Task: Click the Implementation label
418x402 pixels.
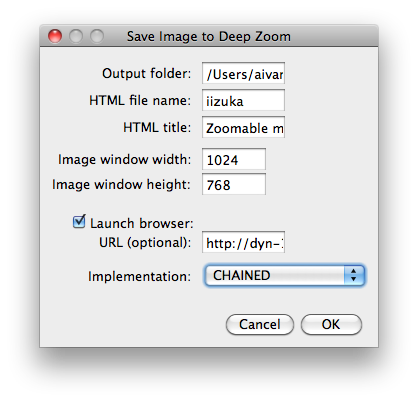Action: [x=139, y=276]
